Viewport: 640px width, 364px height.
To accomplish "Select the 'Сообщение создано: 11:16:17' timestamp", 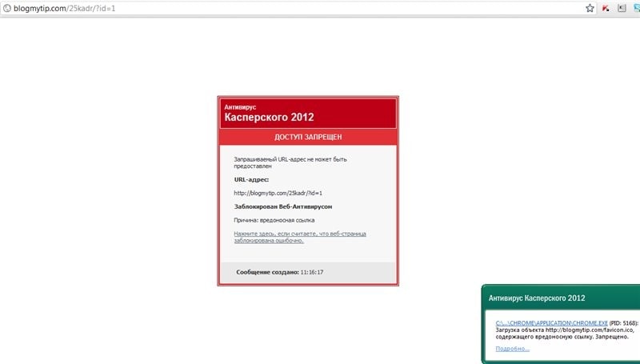I will [279, 272].
